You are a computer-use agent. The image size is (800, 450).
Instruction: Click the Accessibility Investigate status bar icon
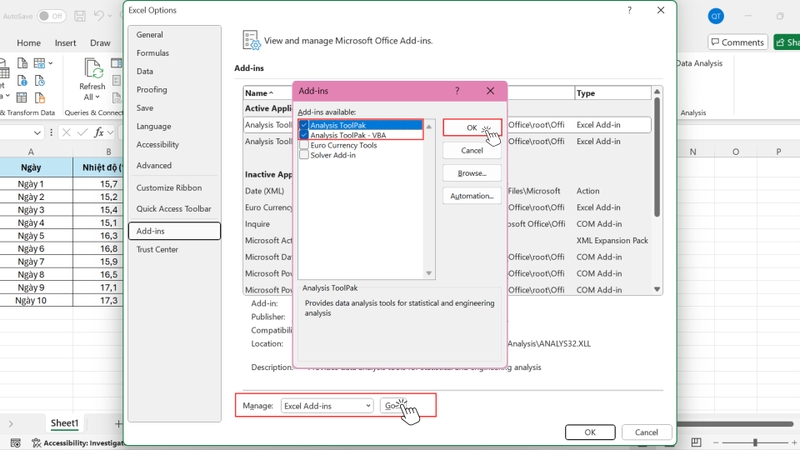tap(36, 443)
